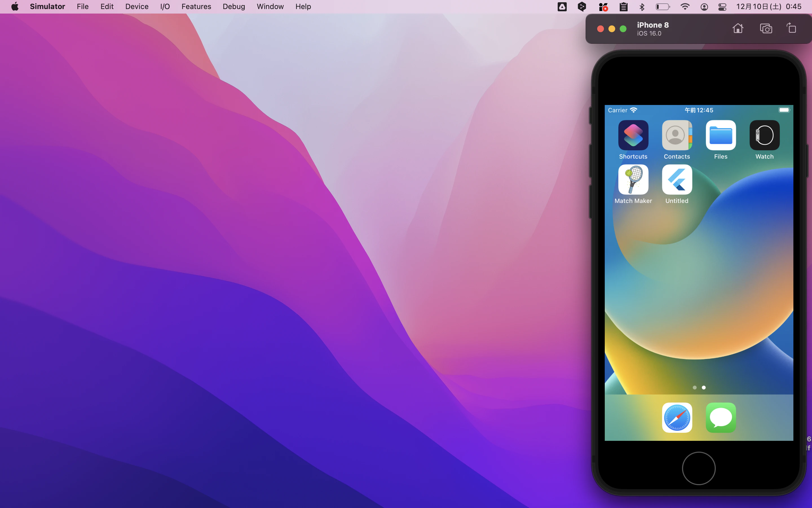Minimize the simulator window with yellow button
The height and width of the screenshot is (508, 812).
612,29
